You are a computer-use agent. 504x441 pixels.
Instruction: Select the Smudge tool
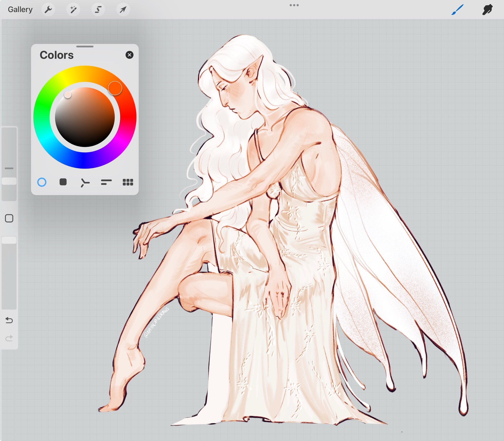click(487, 10)
